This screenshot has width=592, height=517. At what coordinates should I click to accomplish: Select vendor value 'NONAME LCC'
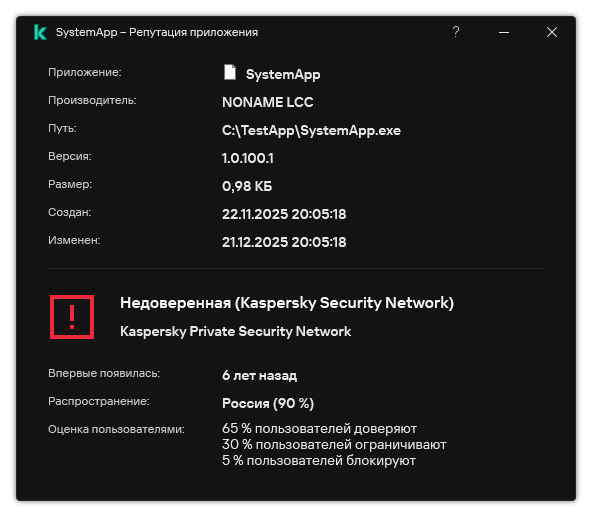click(x=268, y=102)
